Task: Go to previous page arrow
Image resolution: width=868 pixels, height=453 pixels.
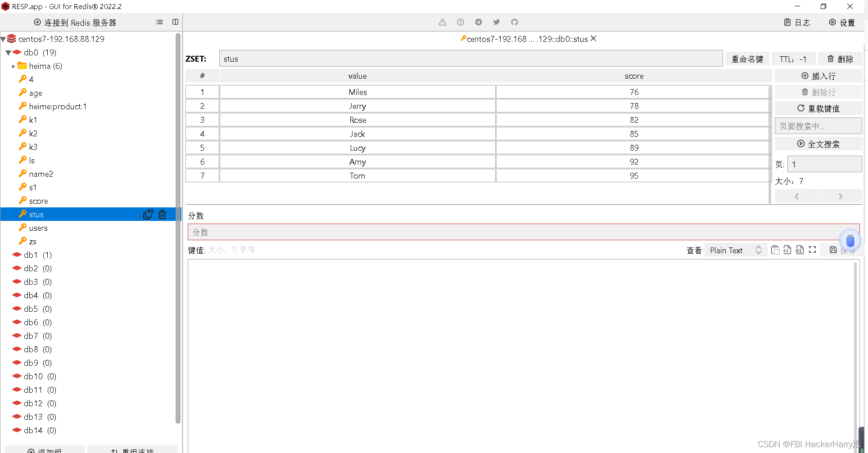Action: pos(796,196)
